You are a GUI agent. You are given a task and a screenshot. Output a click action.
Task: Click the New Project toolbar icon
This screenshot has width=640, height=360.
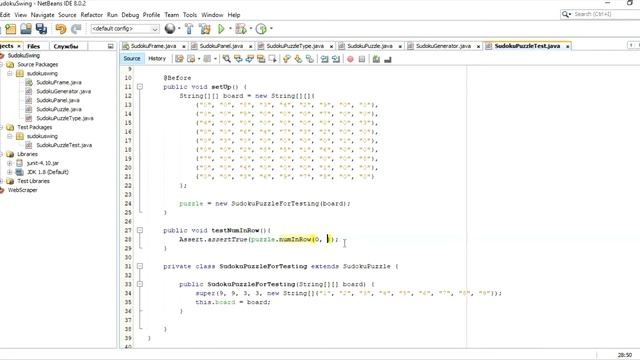(x=11, y=29)
